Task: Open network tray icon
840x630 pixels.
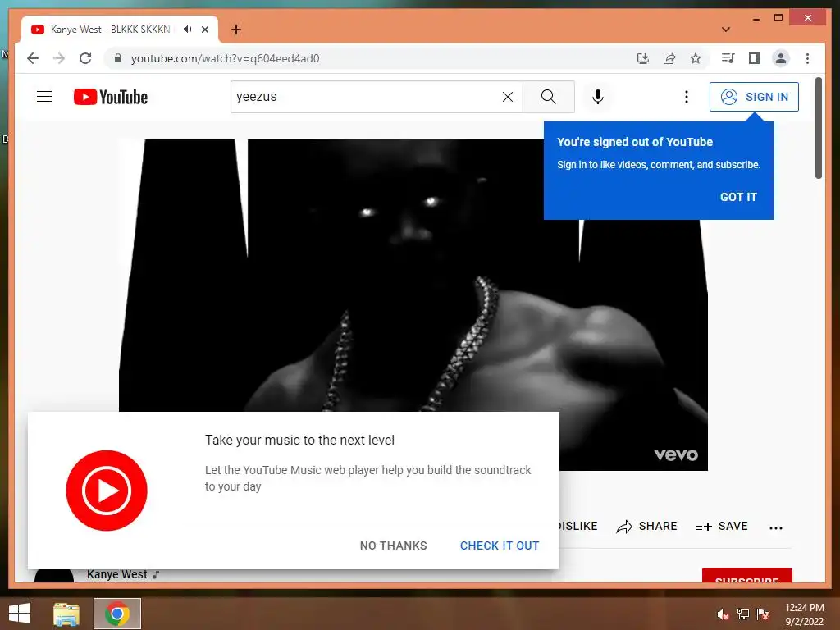Action: coord(743,614)
